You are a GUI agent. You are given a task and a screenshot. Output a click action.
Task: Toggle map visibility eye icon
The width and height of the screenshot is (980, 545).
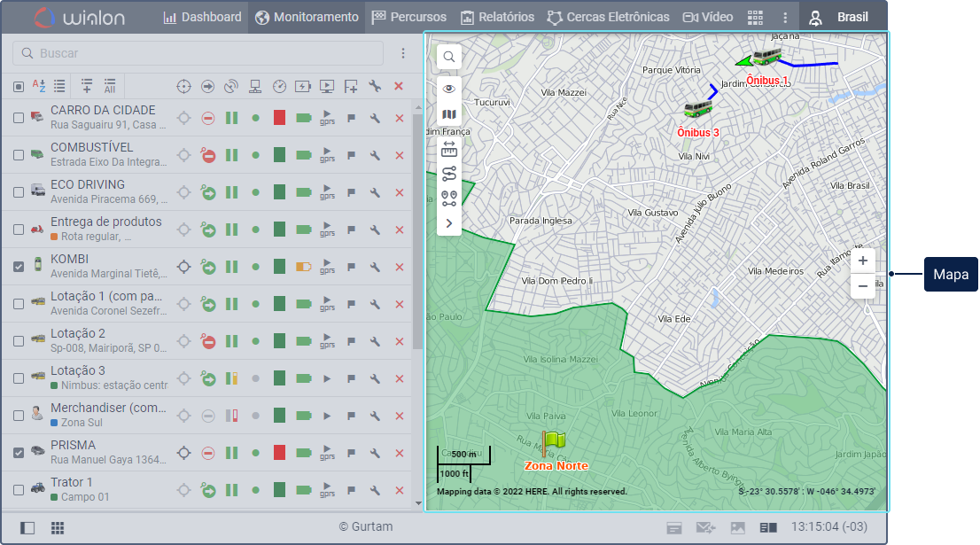(449, 89)
